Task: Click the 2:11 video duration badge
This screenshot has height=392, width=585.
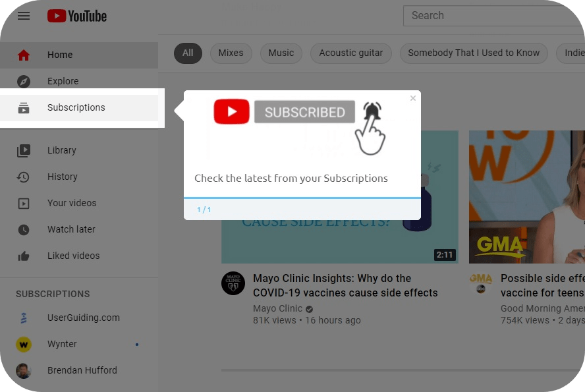Action: [x=445, y=255]
